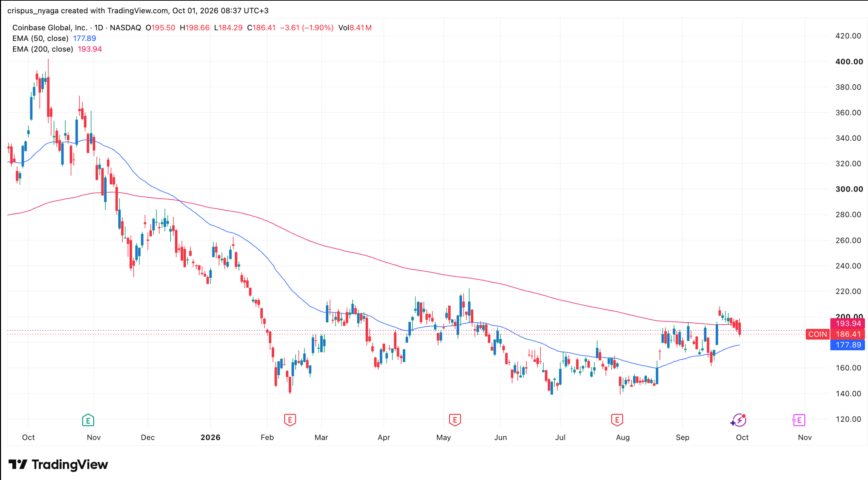Viewport: 868px width, 480px height.
Task: Click the 177.89 EMA 50 price label
Action: pyautogui.click(x=848, y=345)
